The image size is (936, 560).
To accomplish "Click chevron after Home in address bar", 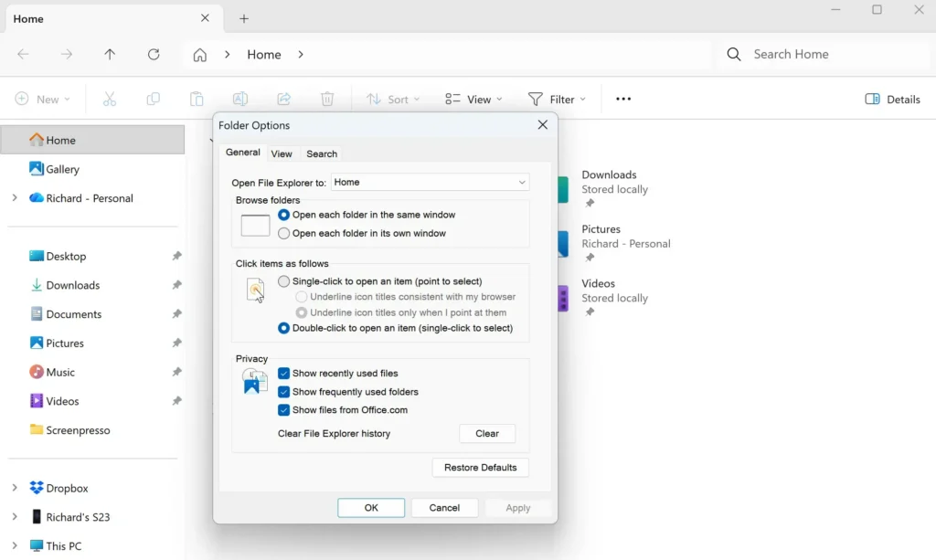I will pos(301,54).
